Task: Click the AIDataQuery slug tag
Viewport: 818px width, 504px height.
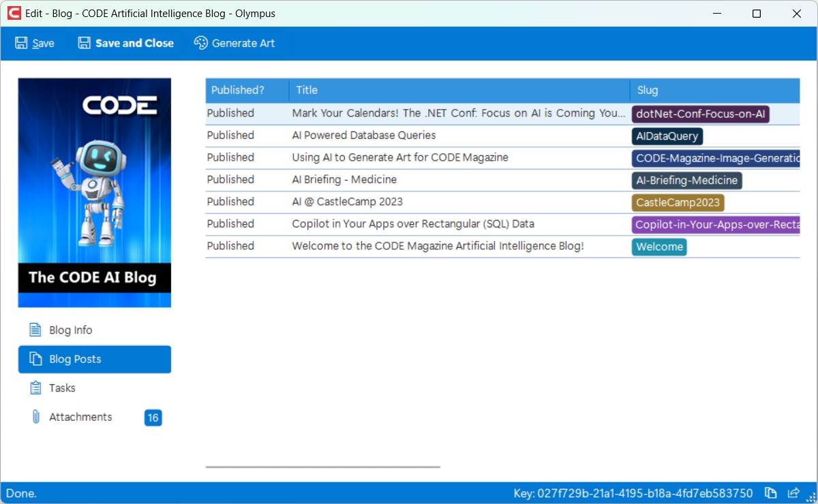Action: [667, 136]
